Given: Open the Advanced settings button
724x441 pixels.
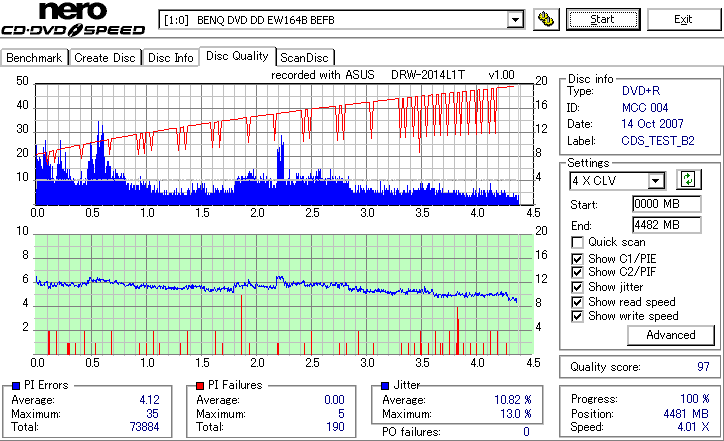Looking at the screenshot, I should point(670,335).
